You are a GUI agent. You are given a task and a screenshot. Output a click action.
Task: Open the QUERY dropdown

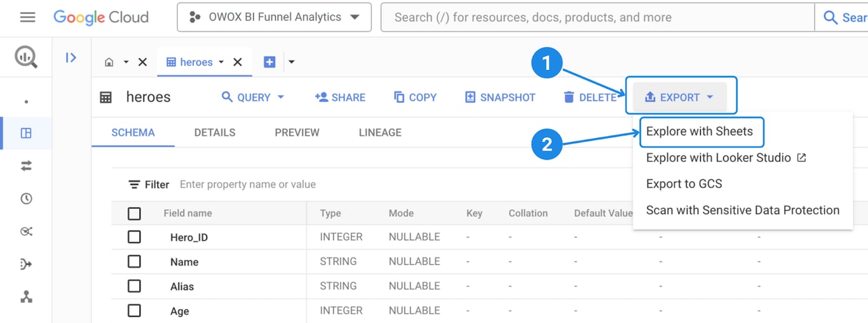253,97
